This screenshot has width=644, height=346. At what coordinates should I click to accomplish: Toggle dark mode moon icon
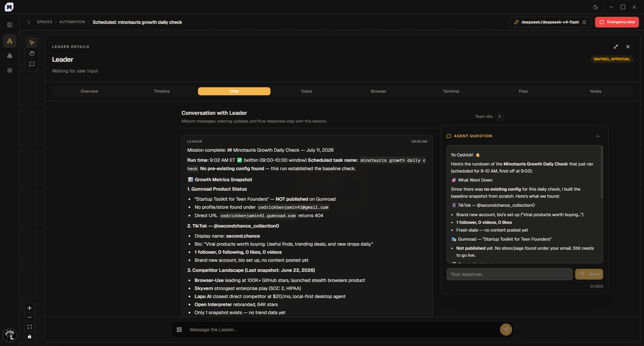(x=596, y=7)
